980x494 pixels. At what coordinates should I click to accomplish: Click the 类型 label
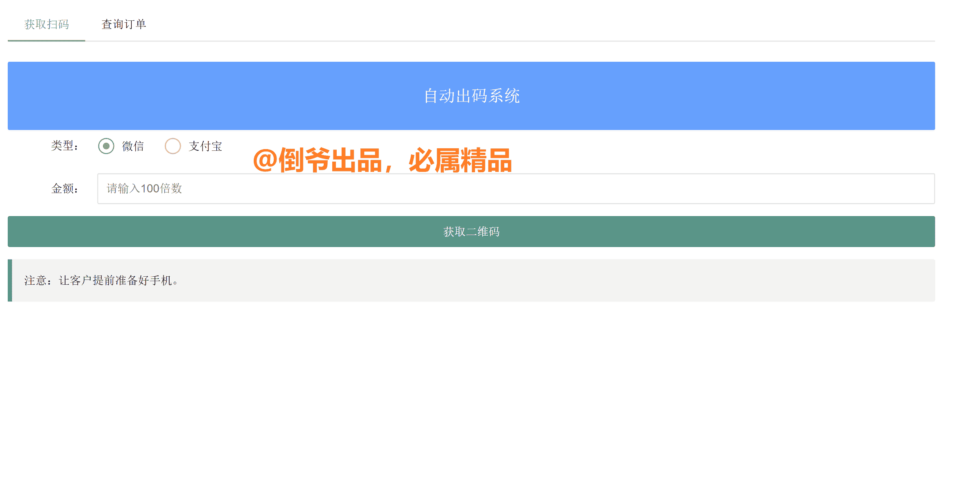coord(65,146)
